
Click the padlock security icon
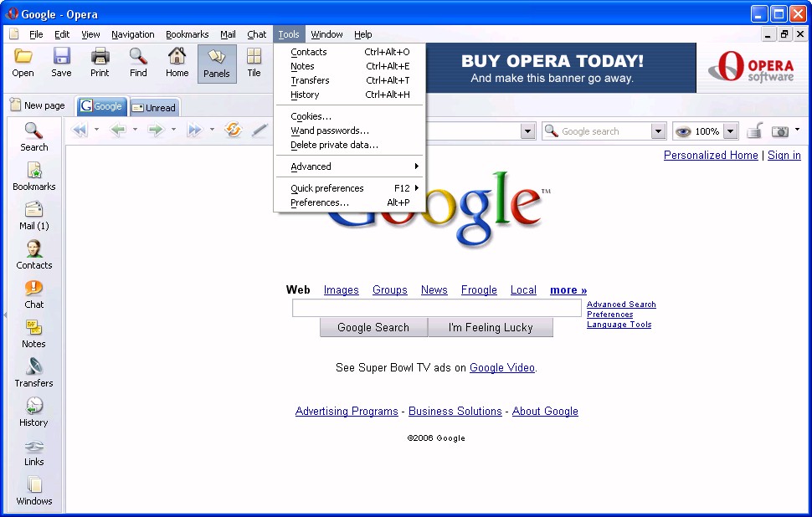(754, 131)
